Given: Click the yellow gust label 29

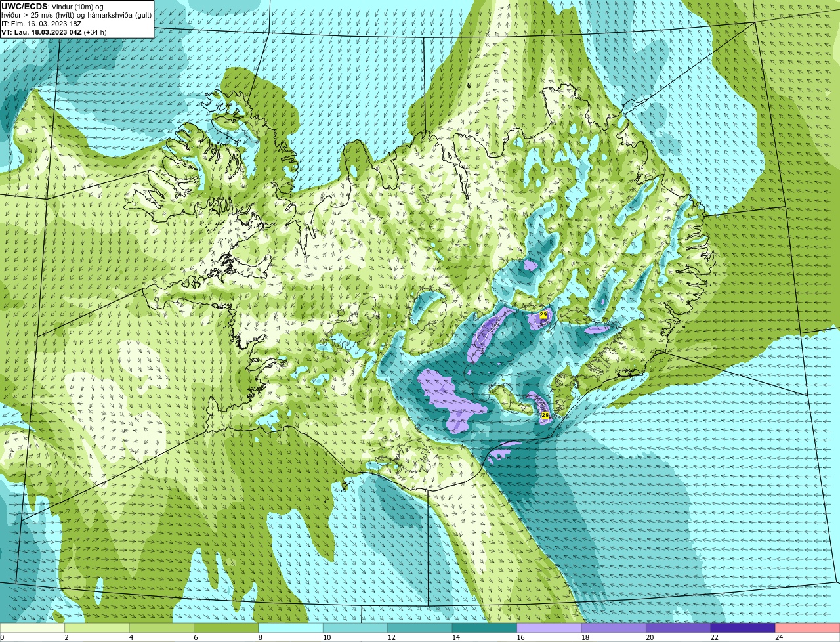Looking at the screenshot, I should (543, 316).
